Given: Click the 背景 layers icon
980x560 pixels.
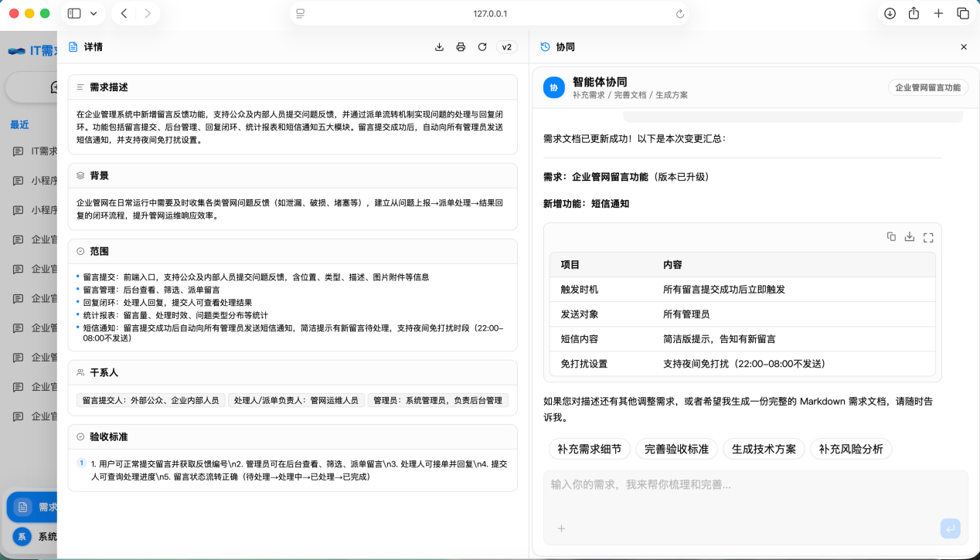Looking at the screenshot, I should click(x=80, y=175).
